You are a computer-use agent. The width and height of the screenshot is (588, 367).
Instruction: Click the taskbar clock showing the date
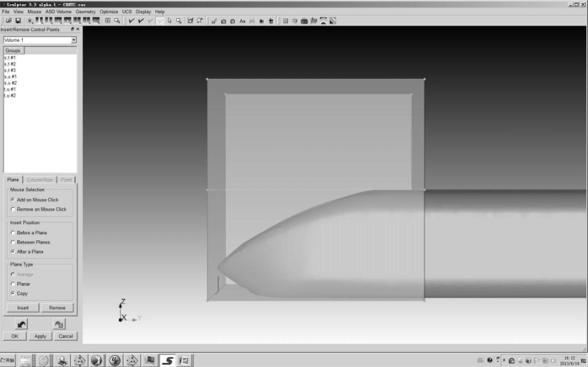(x=570, y=361)
